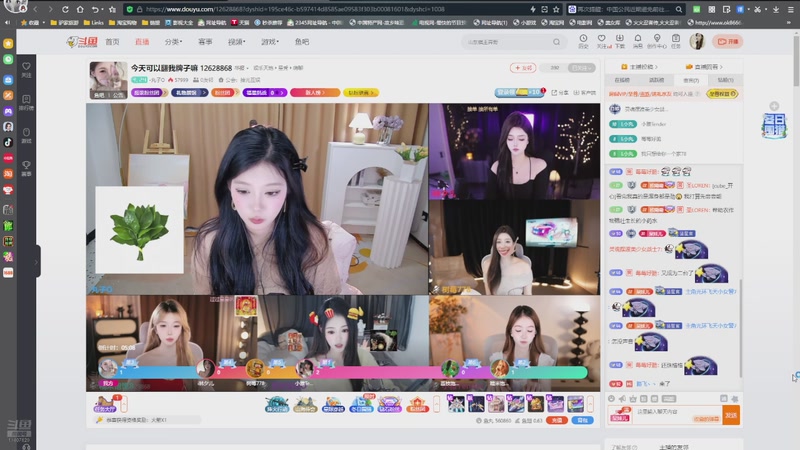Viewport: 800px width, 450px height.
Task: Send the chat message with 发送
Action: tap(731, 415)
